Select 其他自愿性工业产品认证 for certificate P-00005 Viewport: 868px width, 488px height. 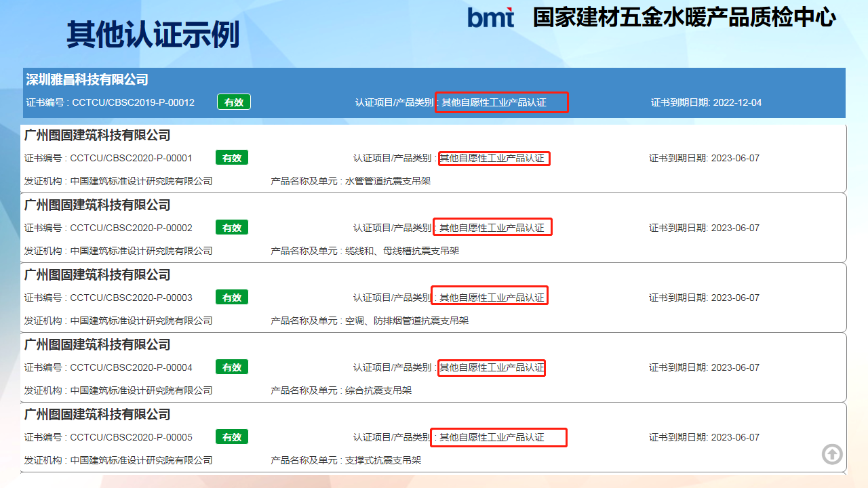(492, 437)
